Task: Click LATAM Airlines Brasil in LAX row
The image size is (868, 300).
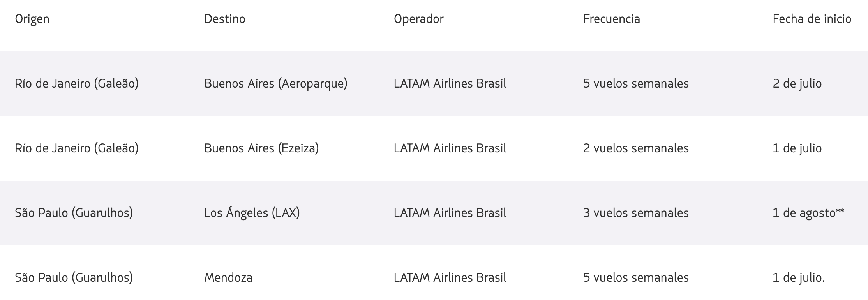Action: point(450,213)
